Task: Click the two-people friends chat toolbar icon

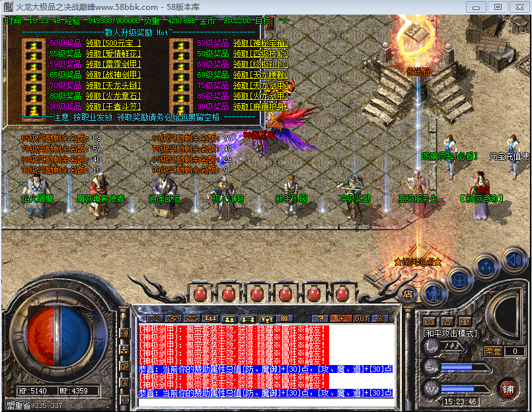Action: (229, 319)
